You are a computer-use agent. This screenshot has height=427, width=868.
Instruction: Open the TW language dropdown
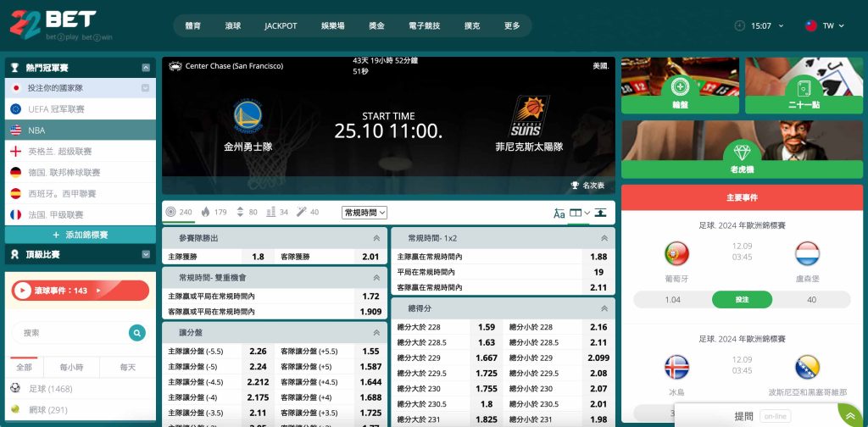[832, 25]
